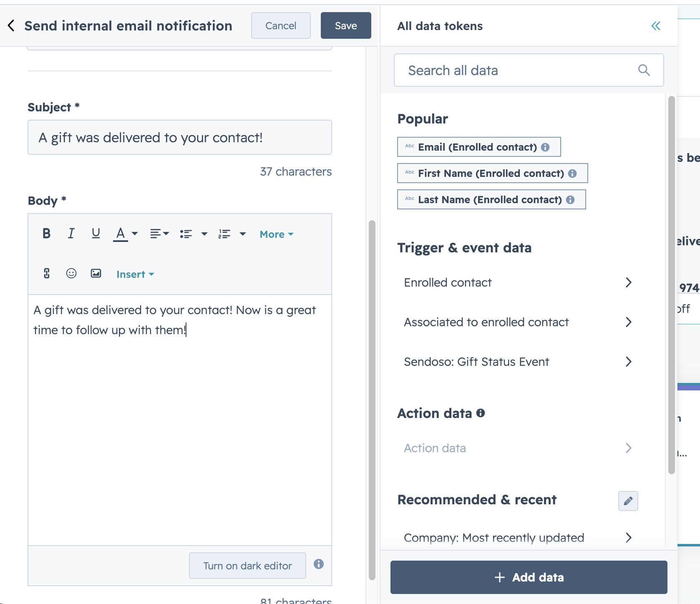Insert Email (Enrolled contact) token
The height and width of the screenshot is (604, 700).
coord(479,147)
